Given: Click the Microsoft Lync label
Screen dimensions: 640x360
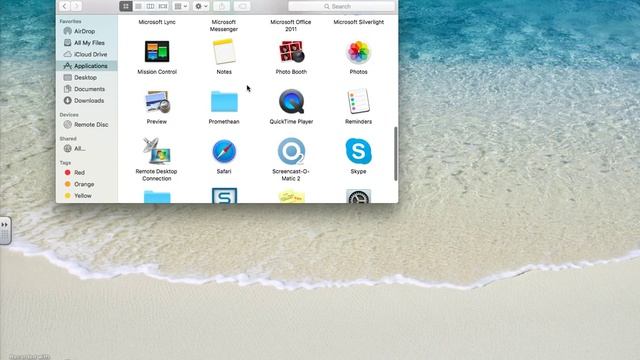Looking at the screenshot, I should (x=157, y=22).
